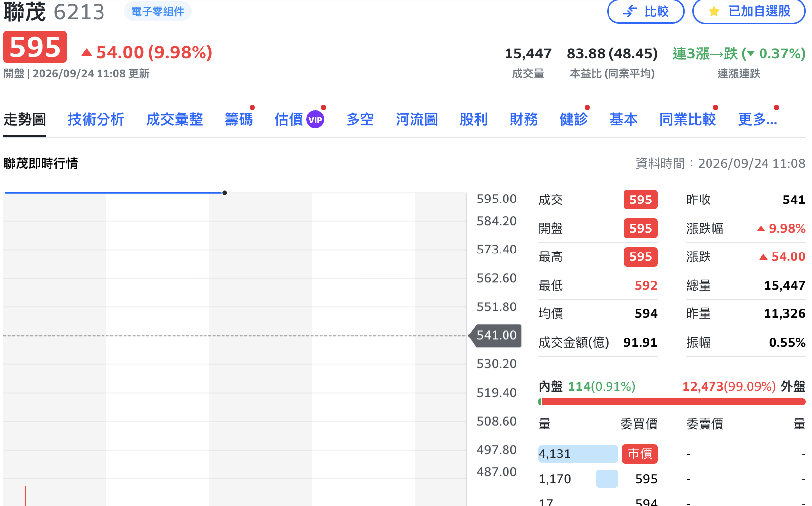Click the 漲跌幅 9.98% value
The image size is (812, 506).
(x=781, y=228)
